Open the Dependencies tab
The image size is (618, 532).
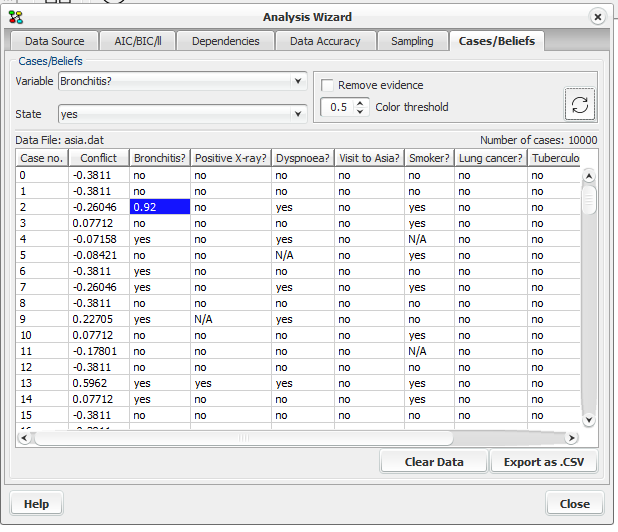(x=225, y=41)
